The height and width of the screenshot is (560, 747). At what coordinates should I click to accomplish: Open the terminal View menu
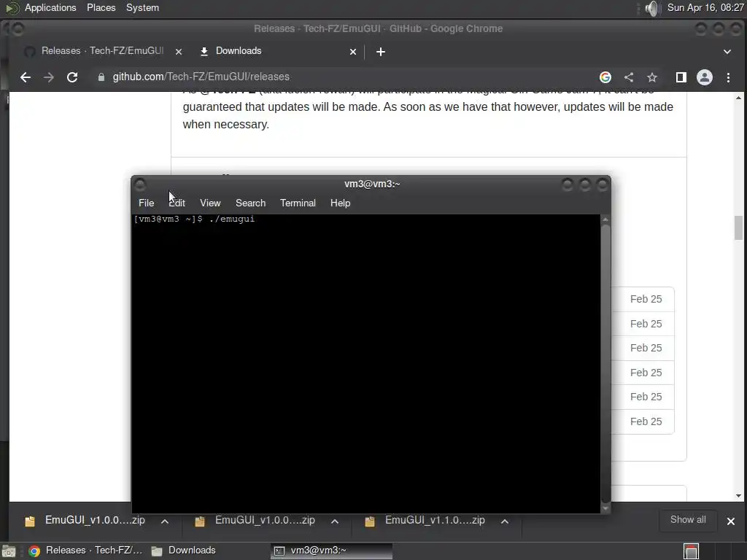pyautogui.click(x=210, y=203)
